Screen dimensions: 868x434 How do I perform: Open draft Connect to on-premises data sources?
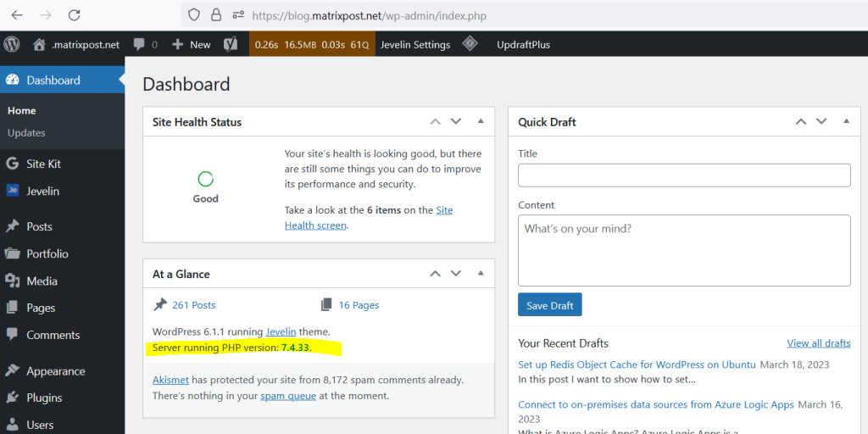point(656,404)
